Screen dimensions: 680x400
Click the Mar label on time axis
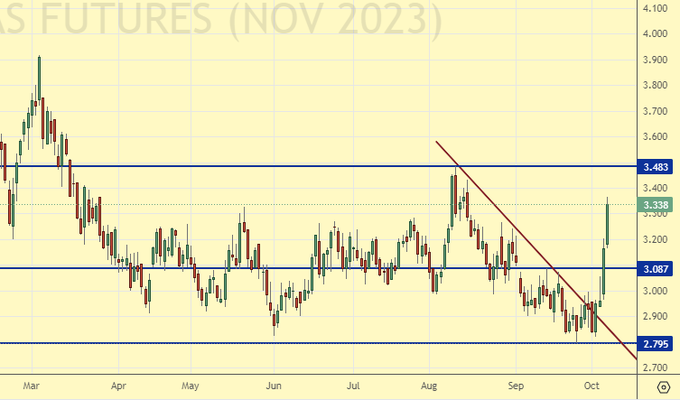pos(32,384)
